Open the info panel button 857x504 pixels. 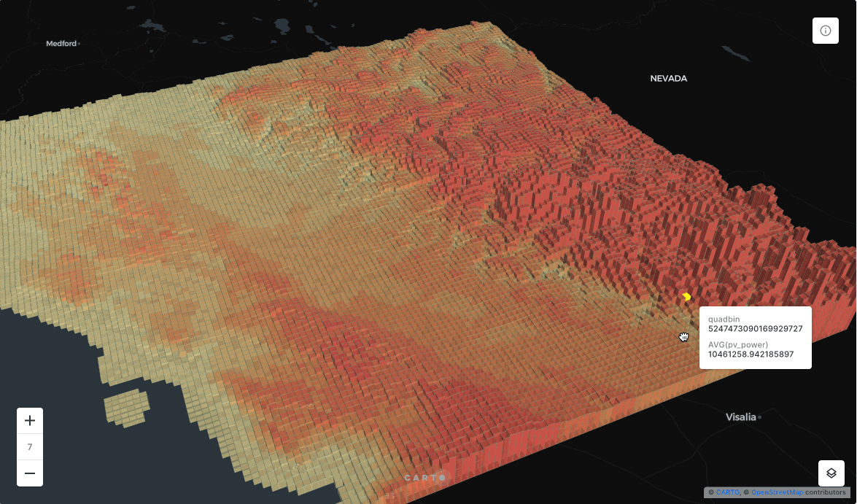[826, 31]
